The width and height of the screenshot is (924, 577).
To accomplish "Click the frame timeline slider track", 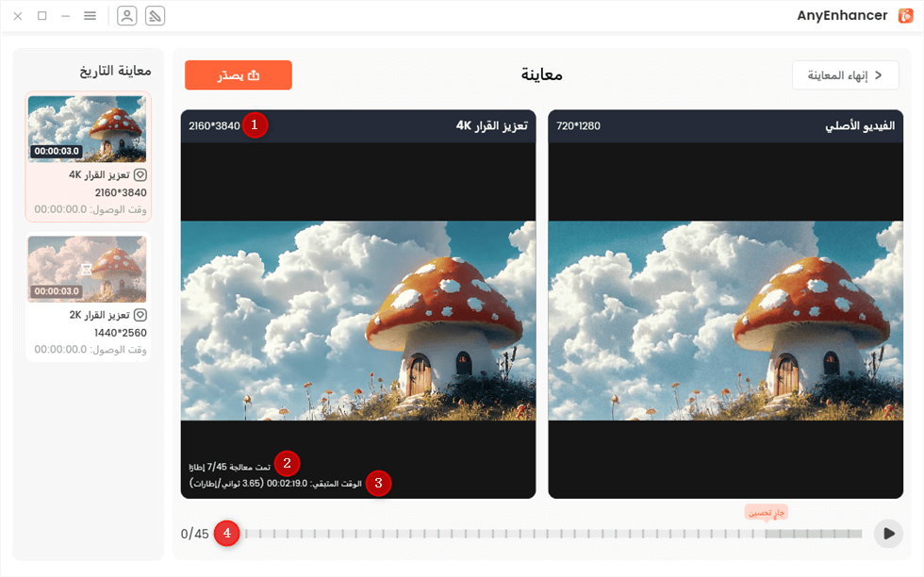I will [554, 534].
